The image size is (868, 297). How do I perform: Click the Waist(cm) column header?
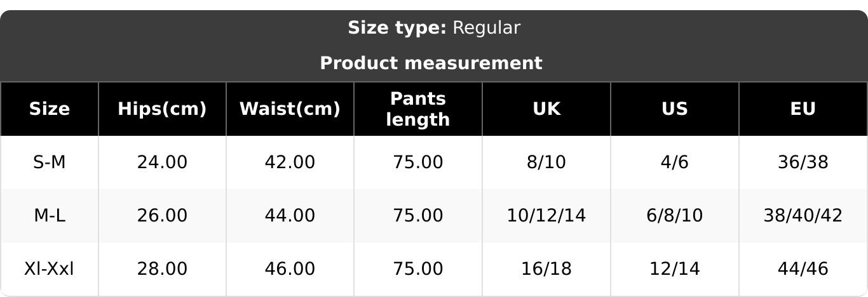(290, 109)
